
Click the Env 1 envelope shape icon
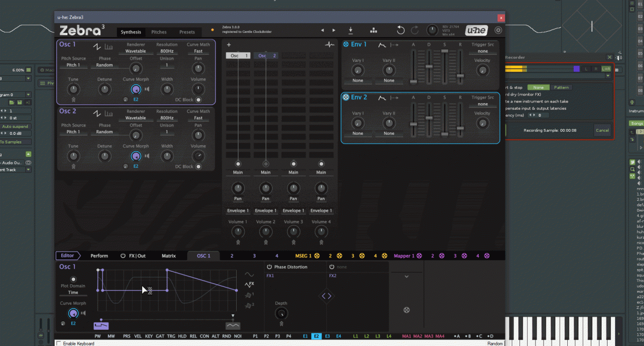click(x=382, y=45)
